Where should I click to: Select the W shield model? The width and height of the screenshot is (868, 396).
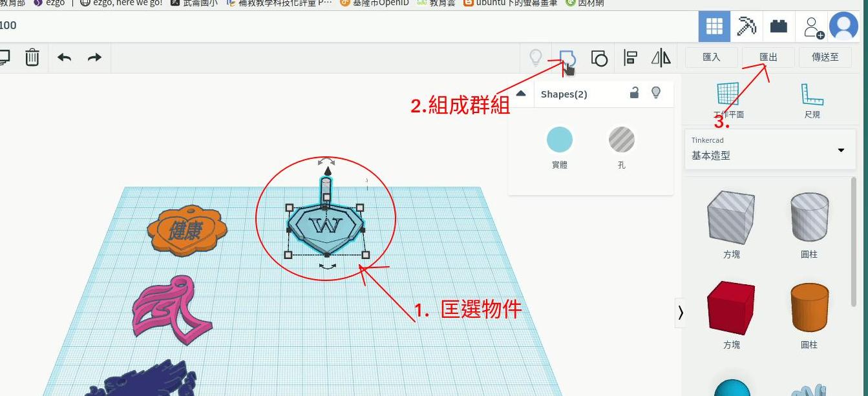[x=326, y=228]
